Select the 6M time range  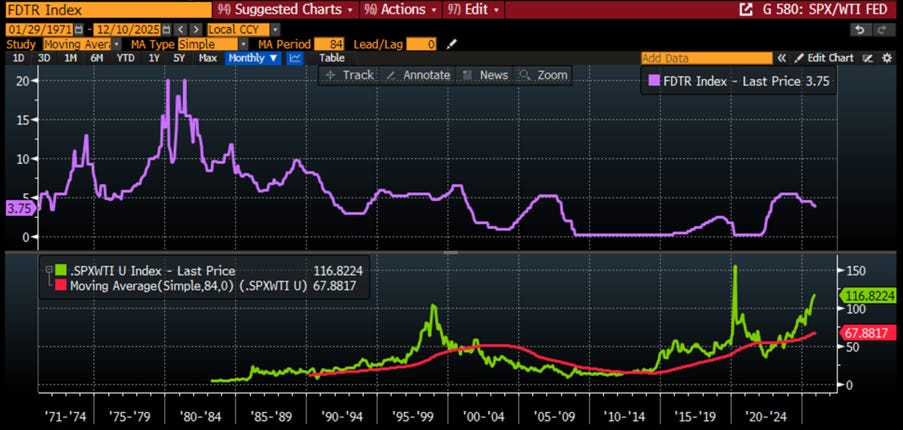[x=96, y=58]
